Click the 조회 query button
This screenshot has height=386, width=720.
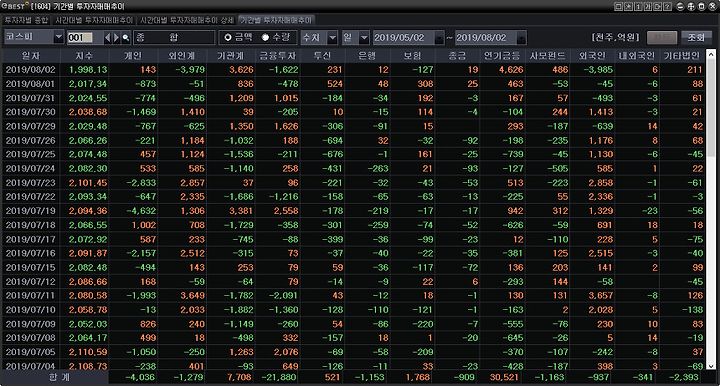pos(696,38)
